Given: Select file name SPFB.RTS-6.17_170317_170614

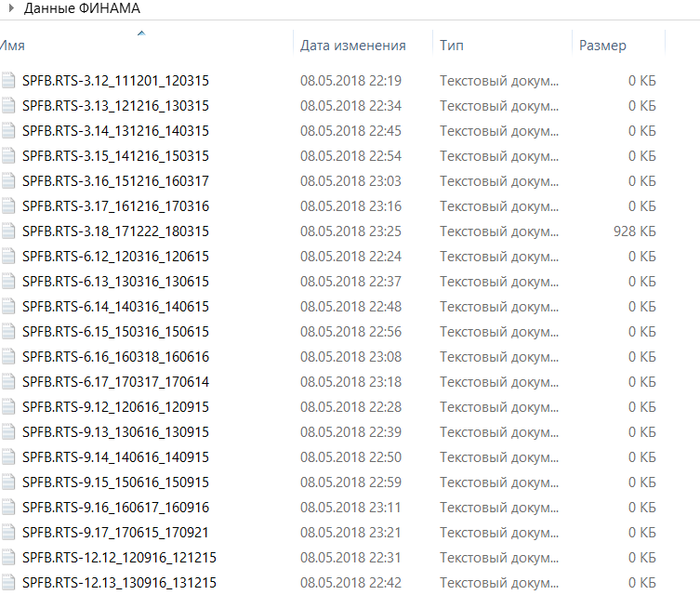Looking at the screenshot, I should click(115, 382).
